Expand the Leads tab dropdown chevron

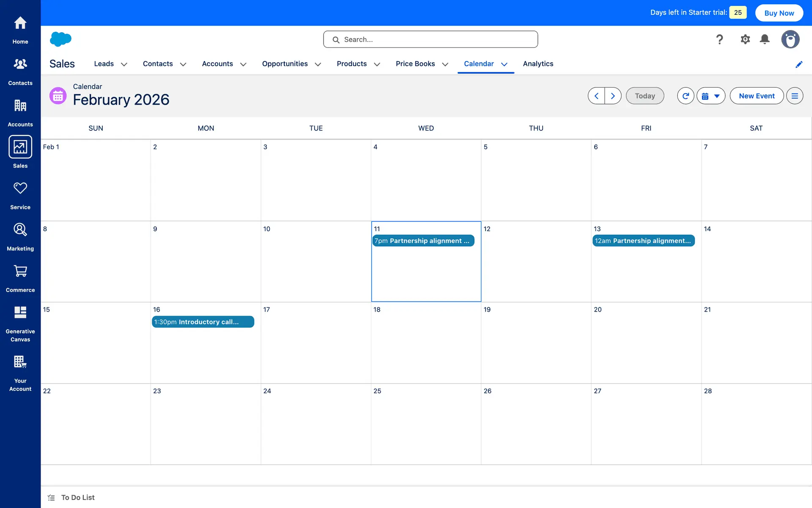pos(124,64)
